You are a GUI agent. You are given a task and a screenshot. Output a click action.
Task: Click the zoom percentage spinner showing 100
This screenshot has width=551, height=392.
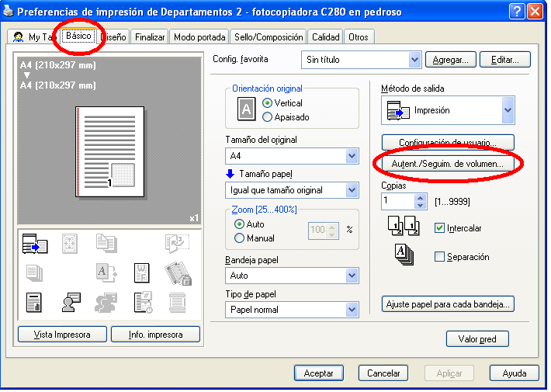[324, 231]
